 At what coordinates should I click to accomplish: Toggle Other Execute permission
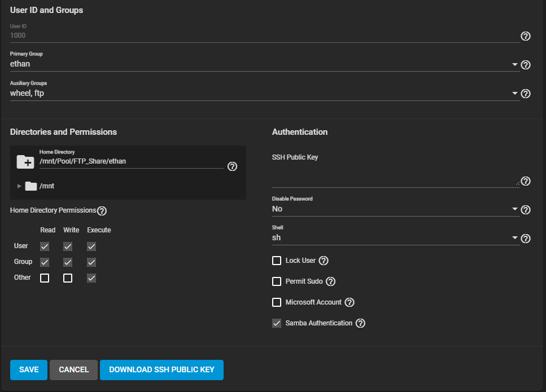coord(91,278)
